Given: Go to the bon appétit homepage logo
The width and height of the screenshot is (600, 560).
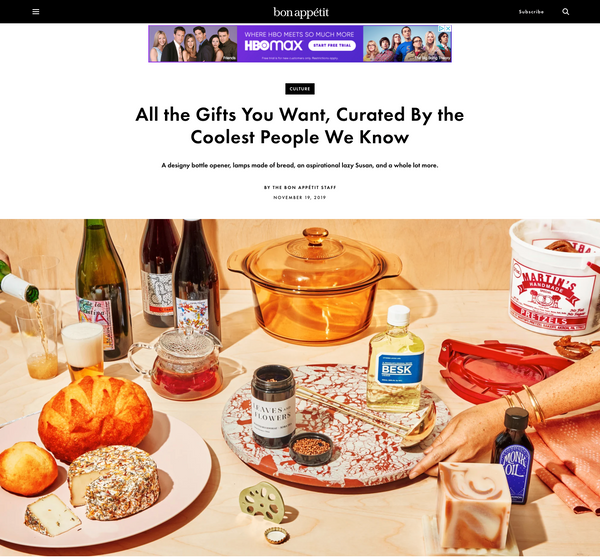Looking at the screenshot, I should click(x=301, y=12).
